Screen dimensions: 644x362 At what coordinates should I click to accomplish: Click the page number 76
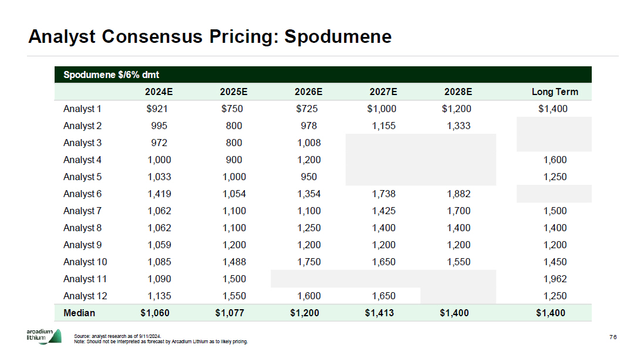click(612, 337)
